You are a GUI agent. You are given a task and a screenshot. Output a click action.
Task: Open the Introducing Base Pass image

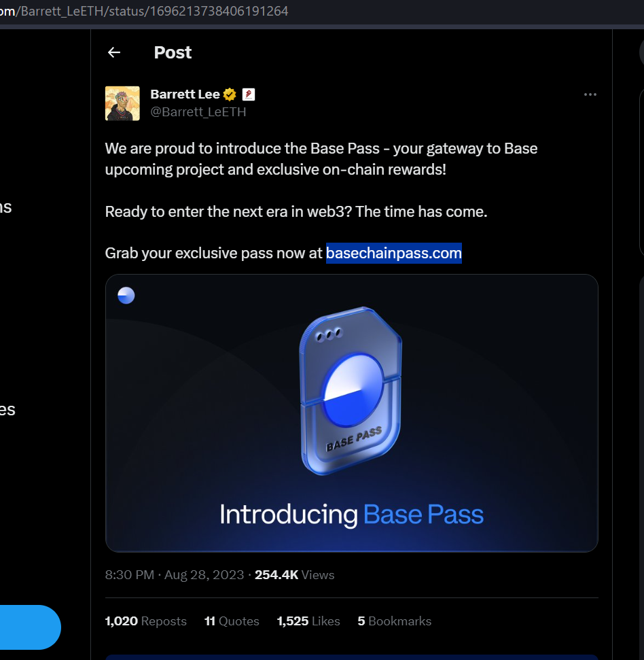pos(352,413)
